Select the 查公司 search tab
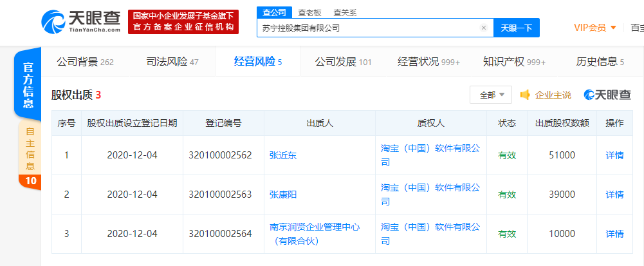644x266 pixels. (x=273, y=12)
